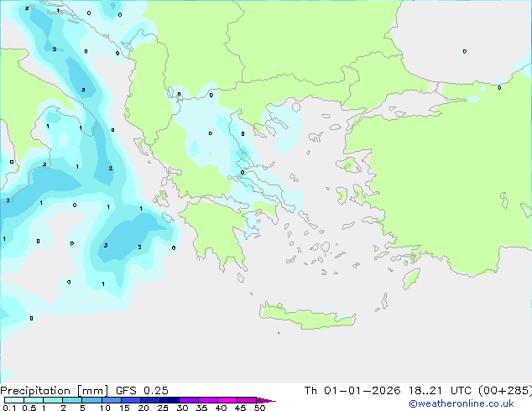Click the 45–50 mm legend color swatch
The width and height of the screenshot is (532, 411).
(x=247, y=400)
